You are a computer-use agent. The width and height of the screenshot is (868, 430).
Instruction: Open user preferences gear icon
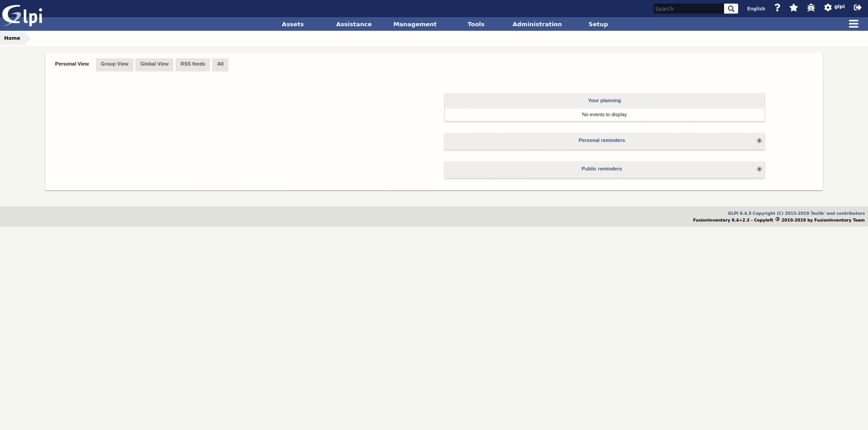click(828, 8)
